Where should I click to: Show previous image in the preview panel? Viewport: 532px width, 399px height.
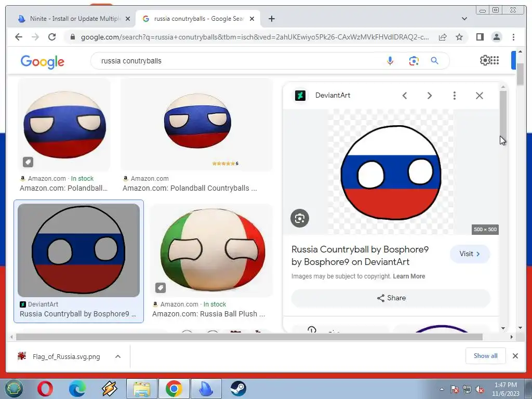(404, 96)
